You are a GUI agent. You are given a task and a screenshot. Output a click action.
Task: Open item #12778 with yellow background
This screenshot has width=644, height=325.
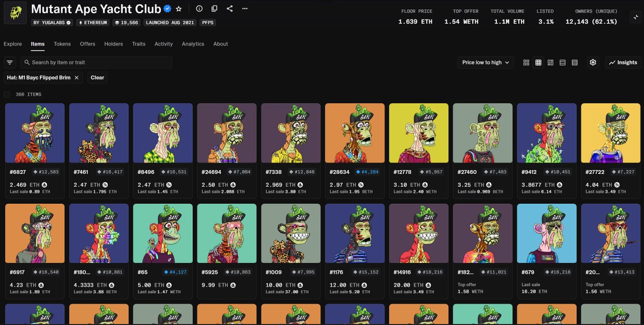[x=419, y=133]
